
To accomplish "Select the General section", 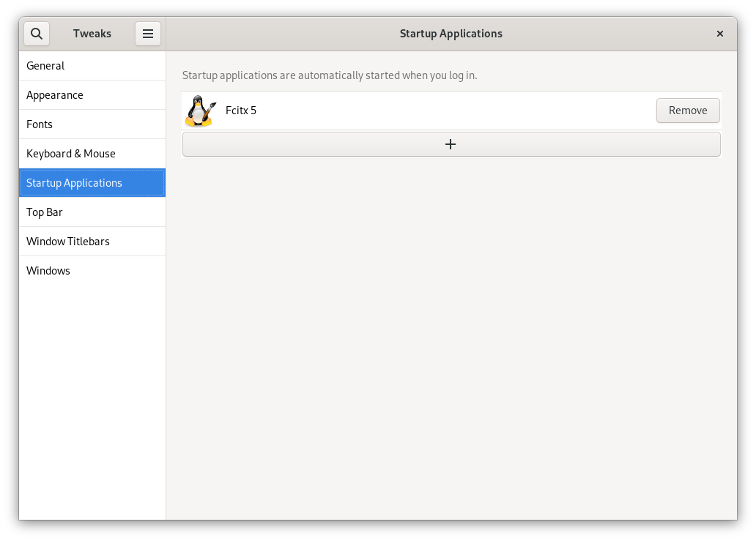I will [92, 66].
